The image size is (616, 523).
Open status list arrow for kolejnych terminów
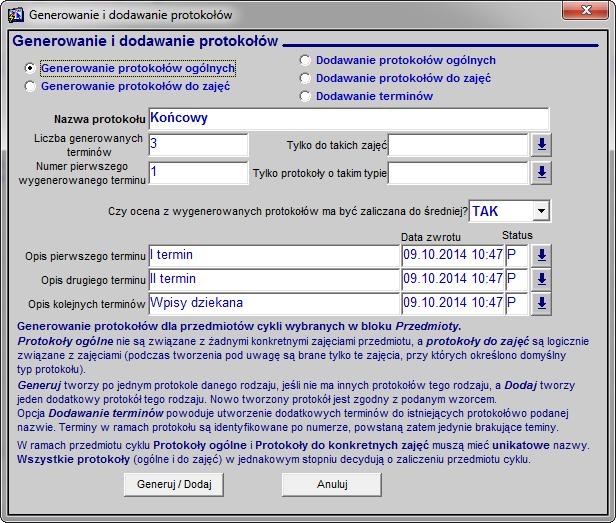[541, 303]
